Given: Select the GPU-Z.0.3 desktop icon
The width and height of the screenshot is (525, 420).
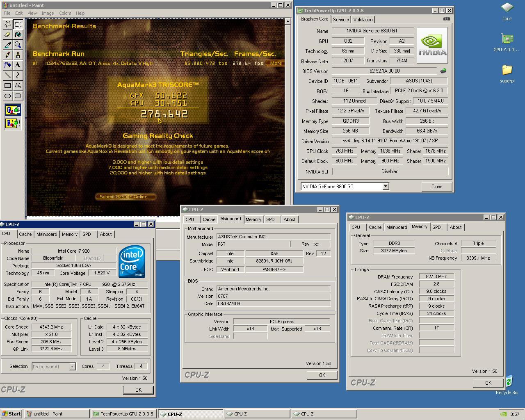Looking at the screenshot, I should pyautogui.click(x=507, y=43).
